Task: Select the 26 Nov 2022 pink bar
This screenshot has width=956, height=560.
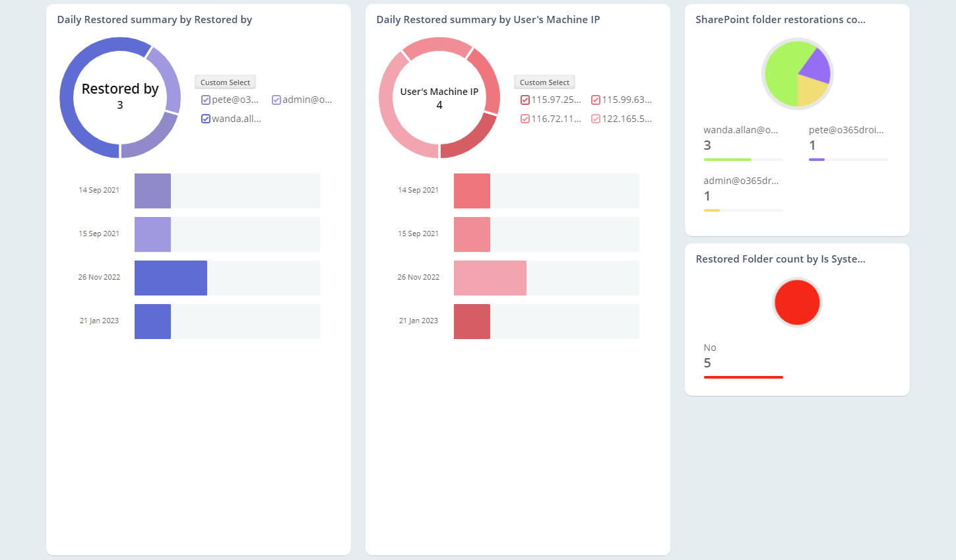Action: 490,278
